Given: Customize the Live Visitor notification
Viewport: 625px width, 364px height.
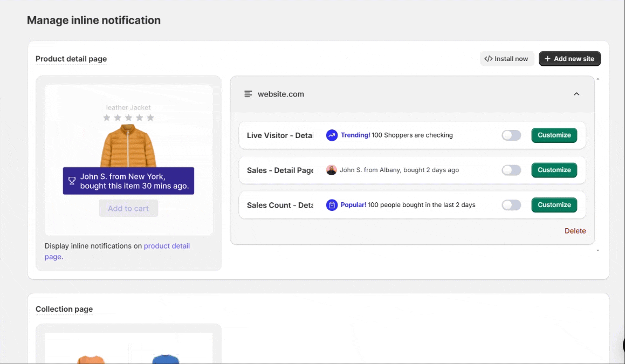Looking at the screenshot, I should pos(554,135).
